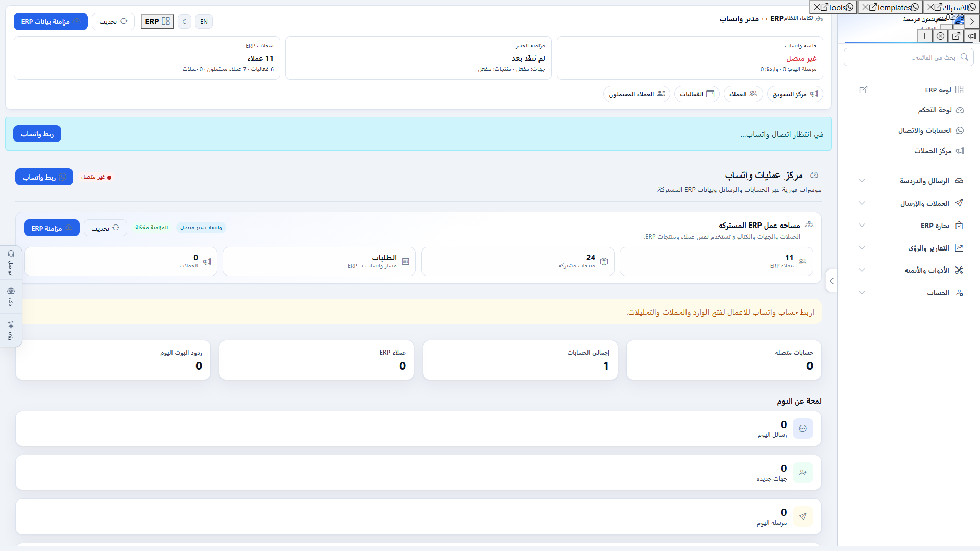The height and width of the screenshot is (551, 980).
Task: Collapse the sidebar using edge chevron handle
Action: 832,281
